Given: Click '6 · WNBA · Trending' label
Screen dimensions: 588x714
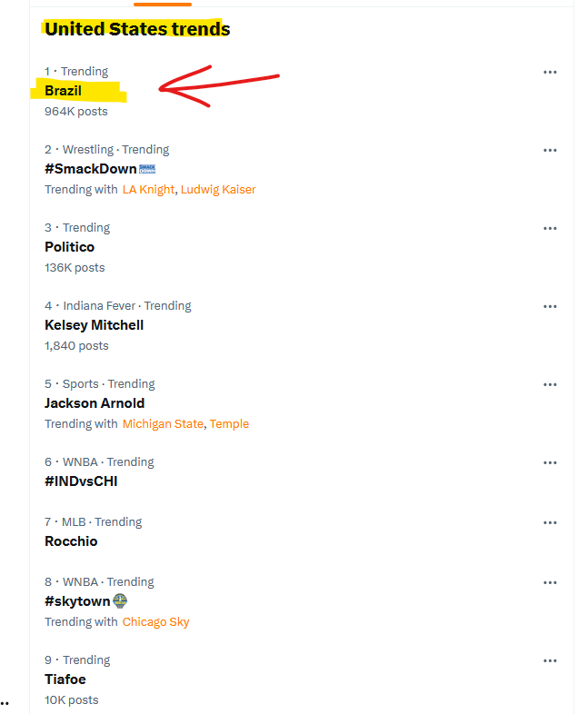Looking at the screenshot, I should coord(99,462).
